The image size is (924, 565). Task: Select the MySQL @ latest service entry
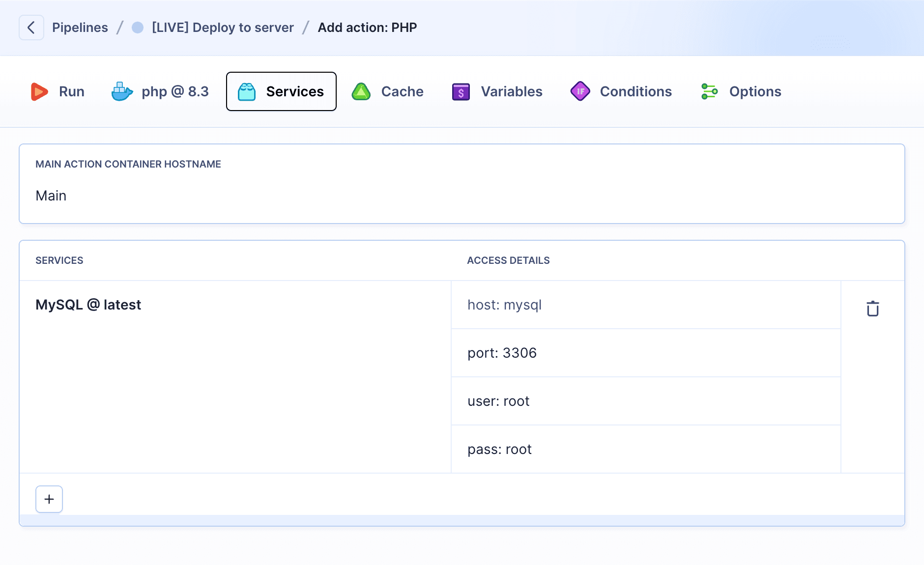click(x=88, y=305)
